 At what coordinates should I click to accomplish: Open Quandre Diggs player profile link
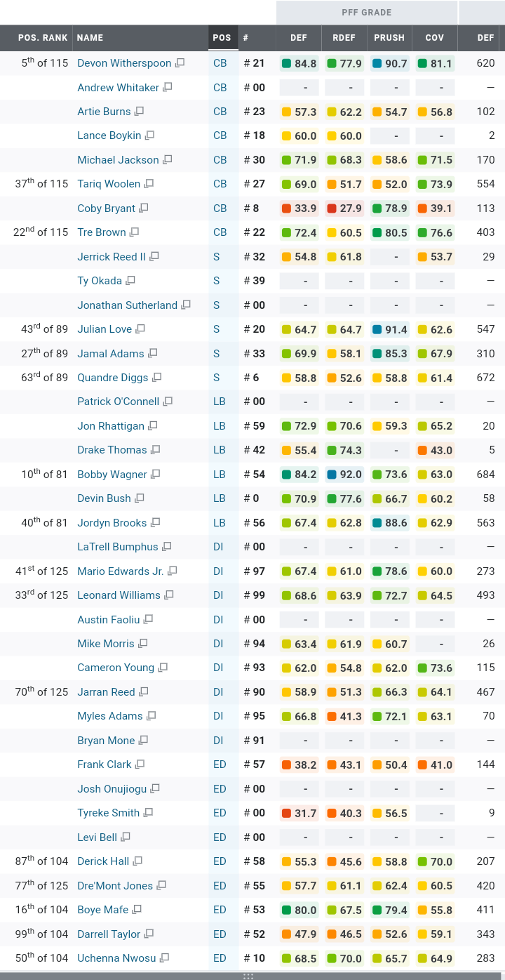[x=113, y=378]
